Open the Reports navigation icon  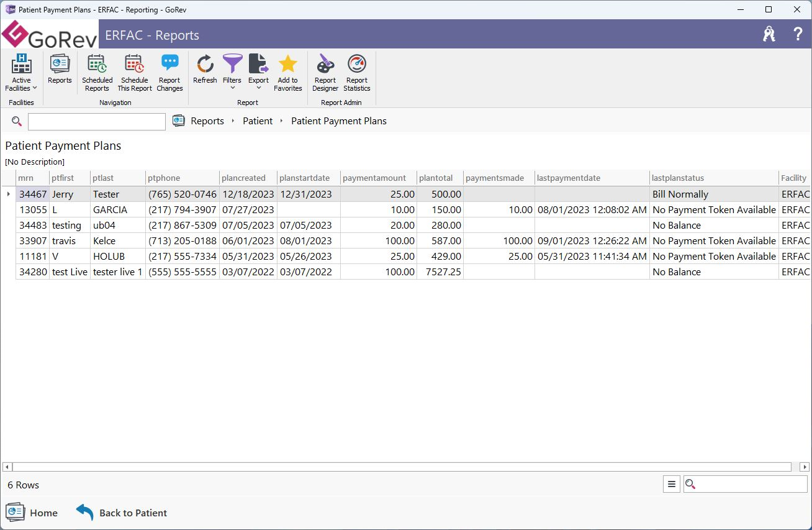tap(60, 70)
